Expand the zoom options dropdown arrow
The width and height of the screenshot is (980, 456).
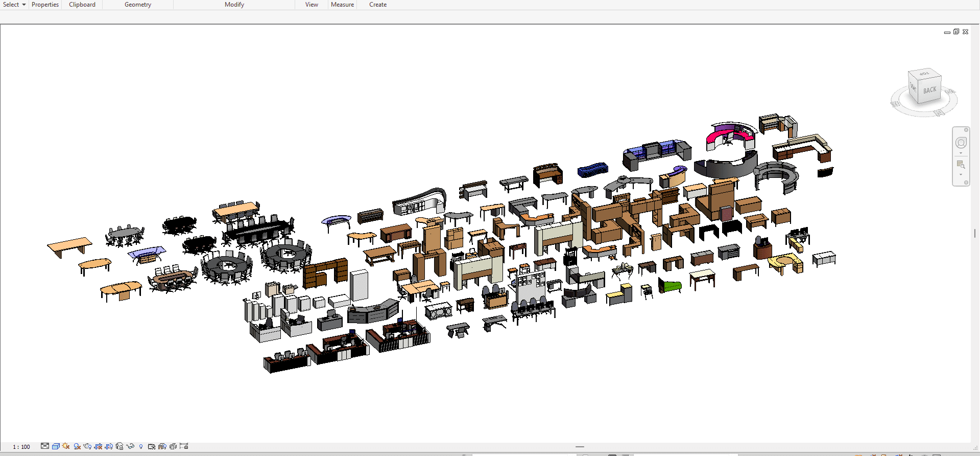(961, 175)
